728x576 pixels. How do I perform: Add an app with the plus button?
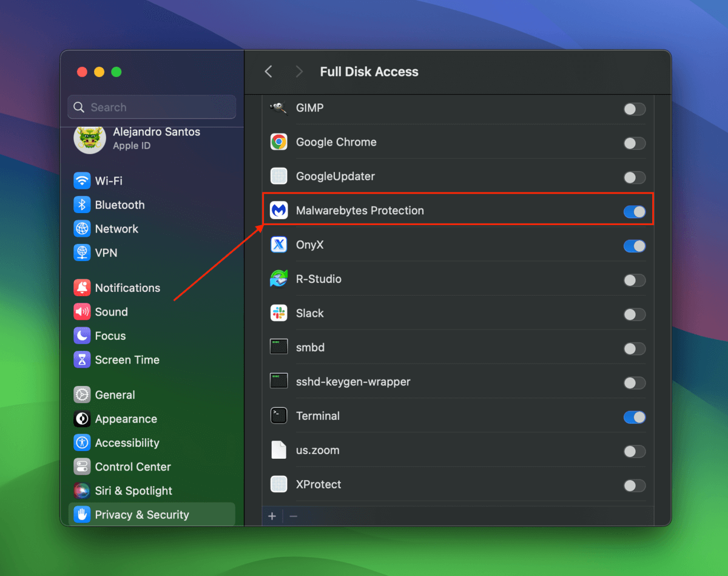(x=272, y=516)
